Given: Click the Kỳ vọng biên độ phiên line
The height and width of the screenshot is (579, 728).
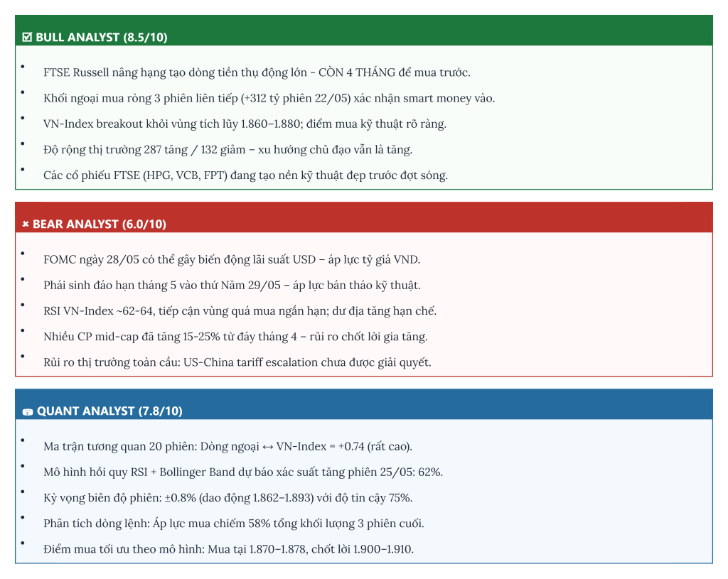Looking at the screenshot, I should pos(228,498).
